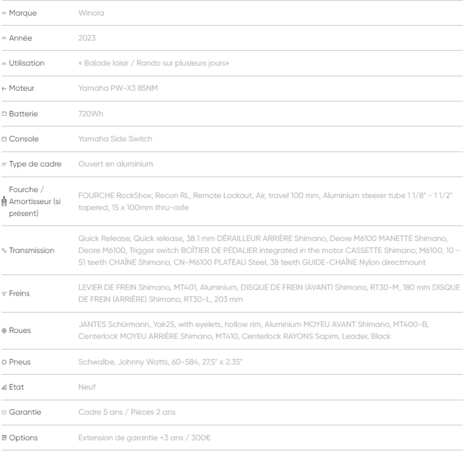Click the display icon next to Console
Viewport: 476px width, 451px height.
pos(4,139)
